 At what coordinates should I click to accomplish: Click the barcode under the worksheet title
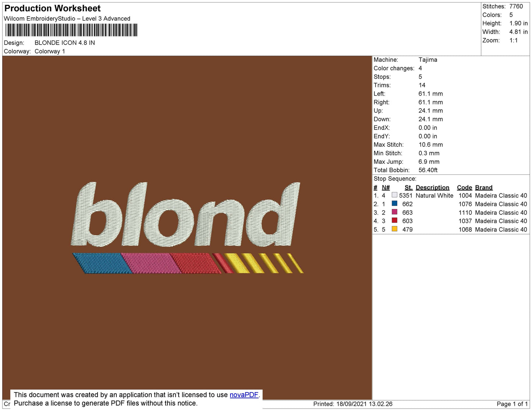click(71, 30)
